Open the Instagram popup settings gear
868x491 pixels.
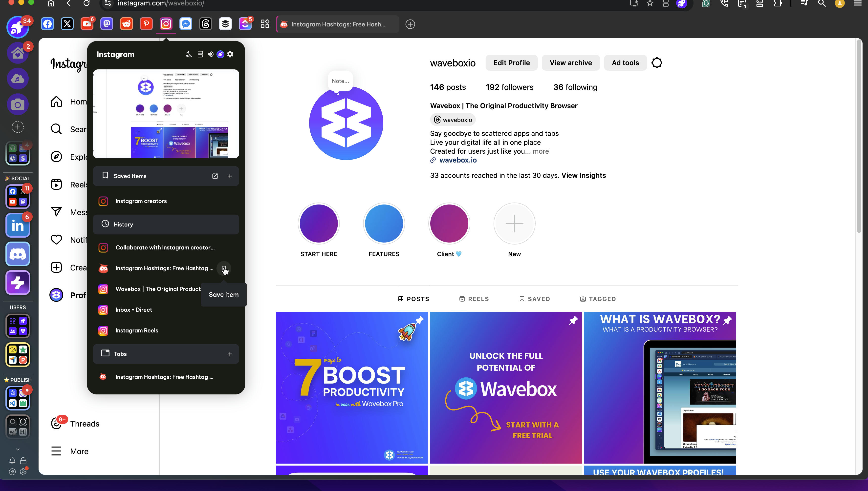tap(230, 54)
